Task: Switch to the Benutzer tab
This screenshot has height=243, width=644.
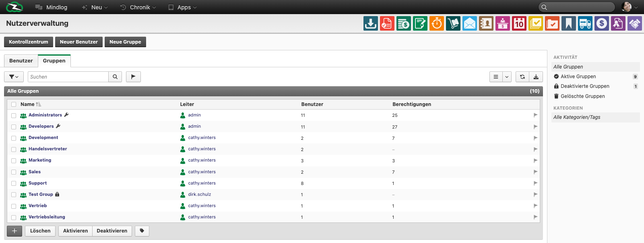Action: pos(21,61)
